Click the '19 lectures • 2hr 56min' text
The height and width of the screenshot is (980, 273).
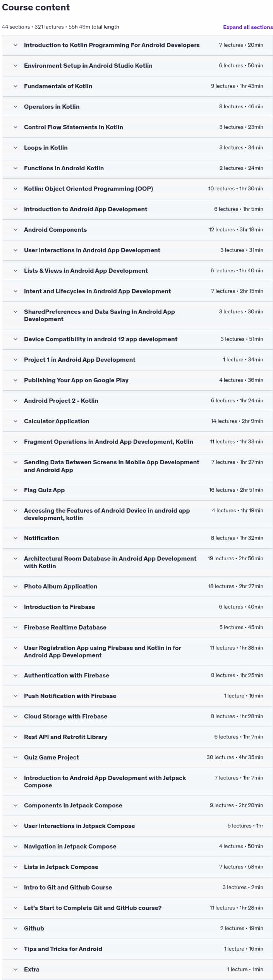(x=235, y=559)
